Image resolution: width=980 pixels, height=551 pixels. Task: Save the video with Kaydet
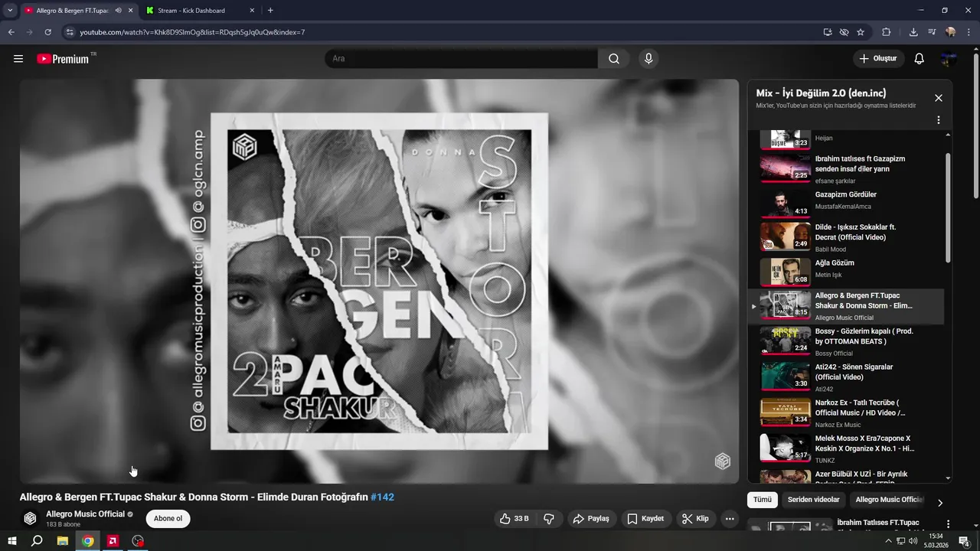(x=645, y=519)
